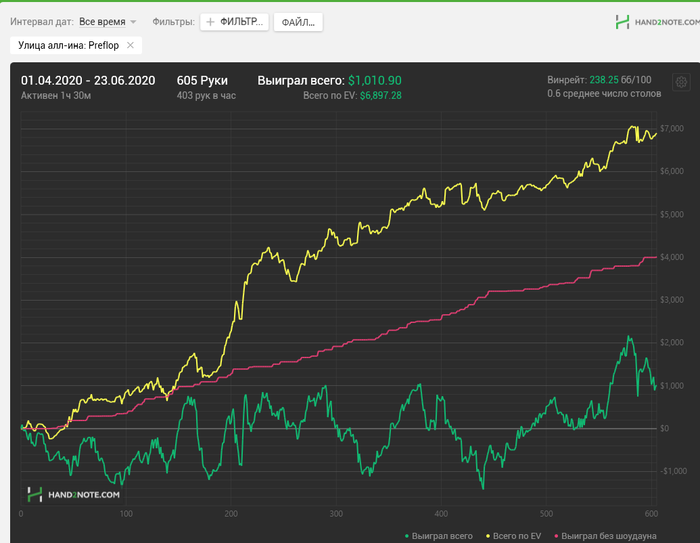
Task: Add a new filter with the 'ФИЛЬТР...' button
Action: point(234,22)
